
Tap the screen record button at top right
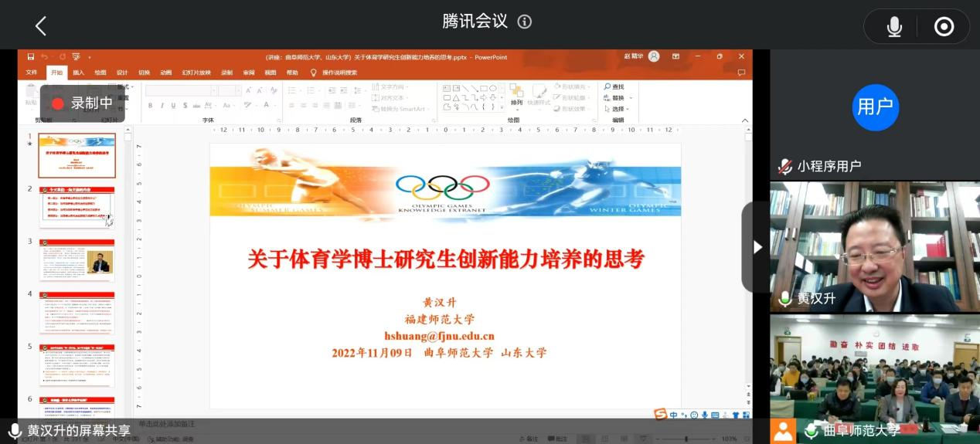point(944,27)
